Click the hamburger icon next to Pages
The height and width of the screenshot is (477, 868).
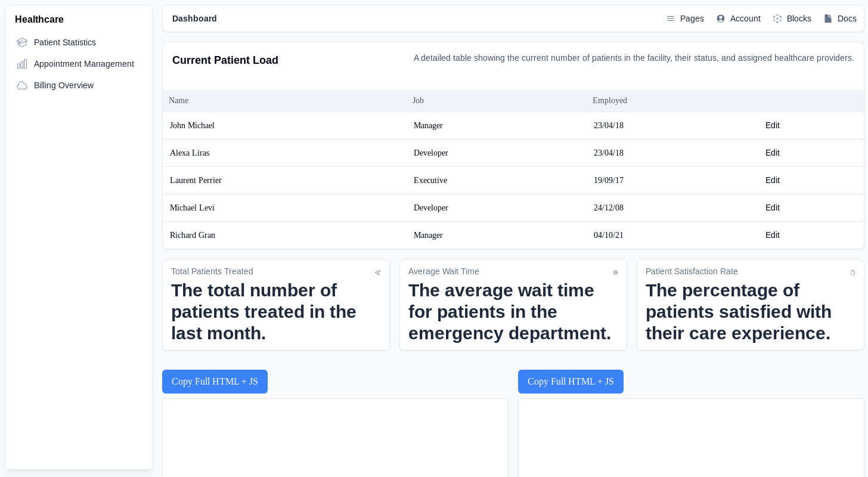tap(671, 18)
